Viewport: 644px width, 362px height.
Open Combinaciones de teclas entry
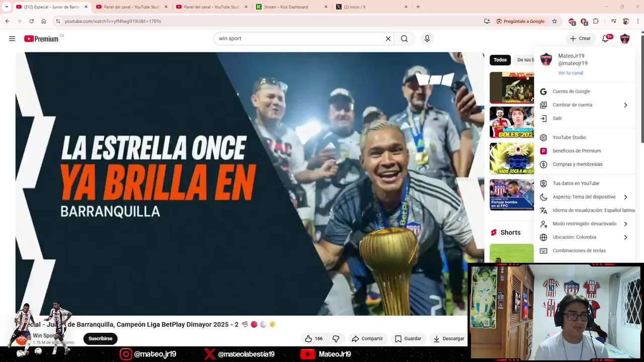point(585,251)
